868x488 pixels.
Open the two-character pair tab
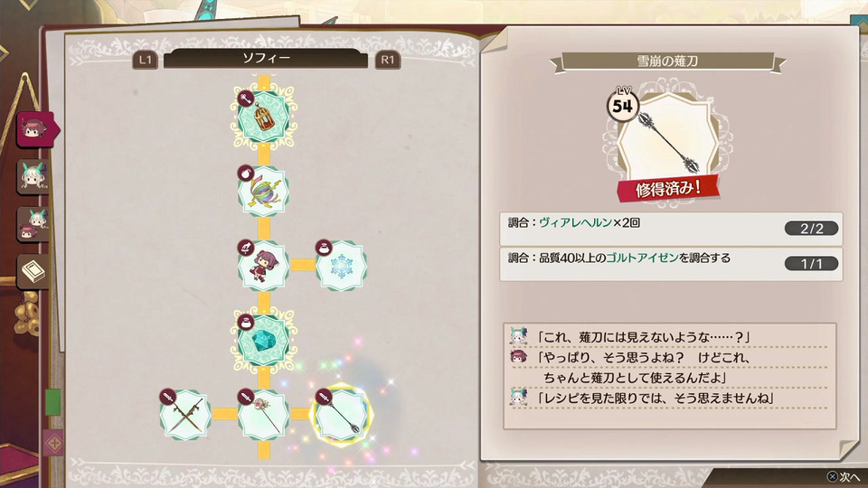pos(33,224)
